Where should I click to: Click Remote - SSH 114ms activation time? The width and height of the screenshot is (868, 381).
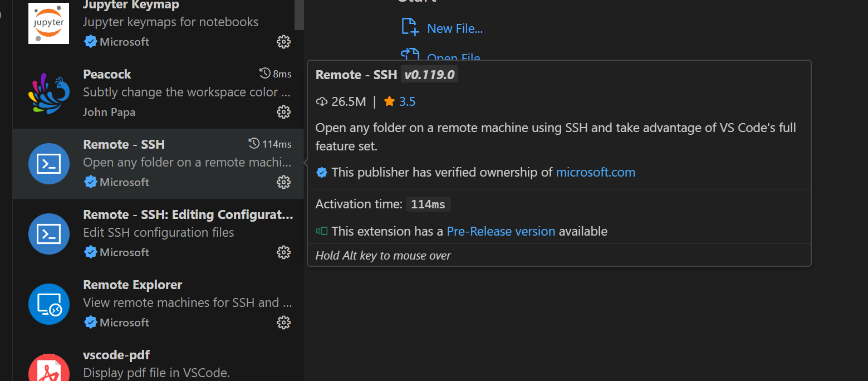270,144
